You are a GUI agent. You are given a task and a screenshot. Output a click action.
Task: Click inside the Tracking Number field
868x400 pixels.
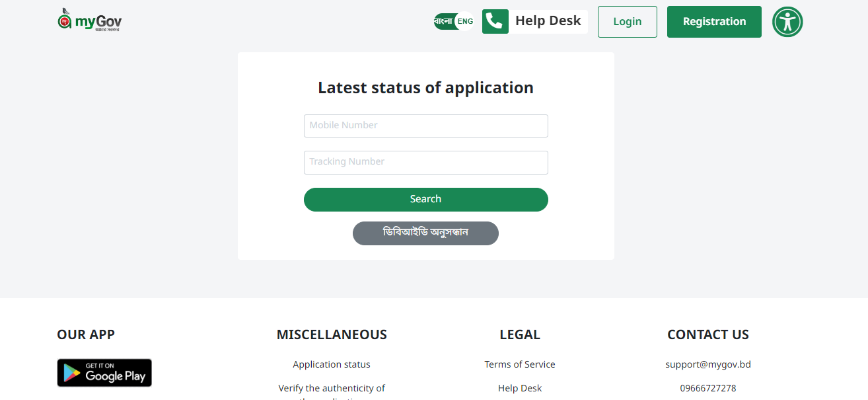pos(425,162)
